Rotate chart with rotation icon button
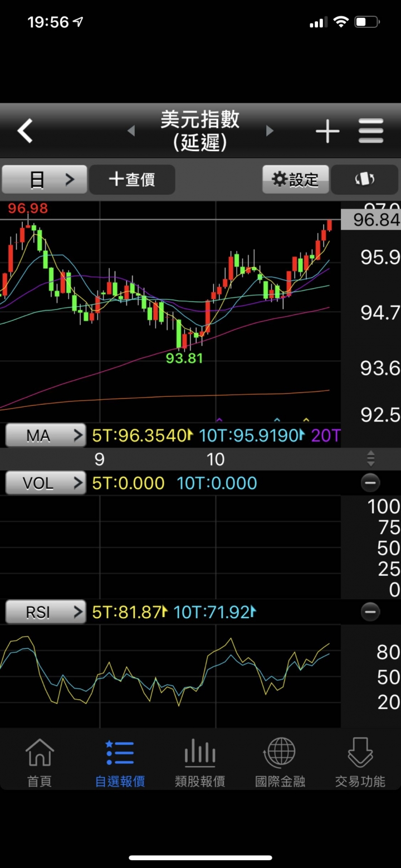This screenshot has width=401, height=868. click(365, 180)
